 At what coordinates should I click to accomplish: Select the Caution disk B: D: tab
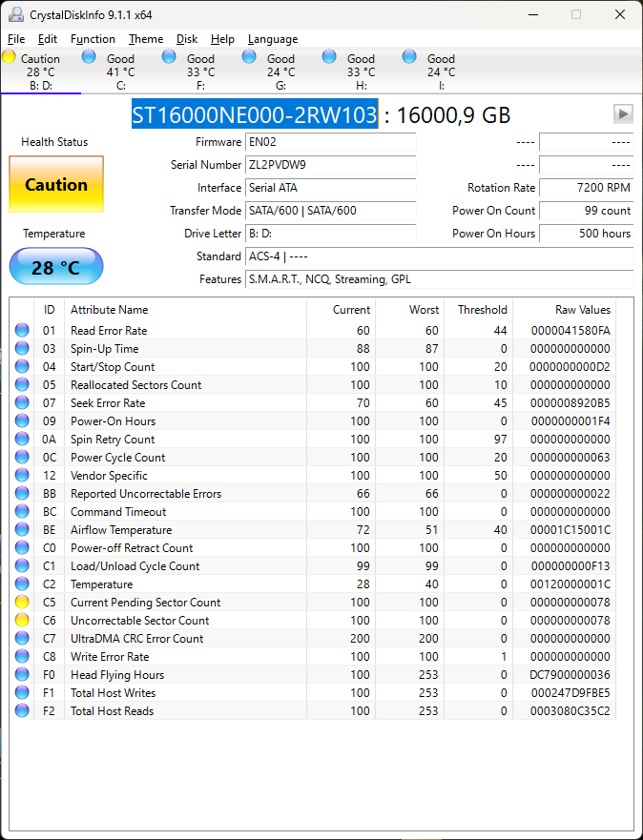[x=41, y=72]
